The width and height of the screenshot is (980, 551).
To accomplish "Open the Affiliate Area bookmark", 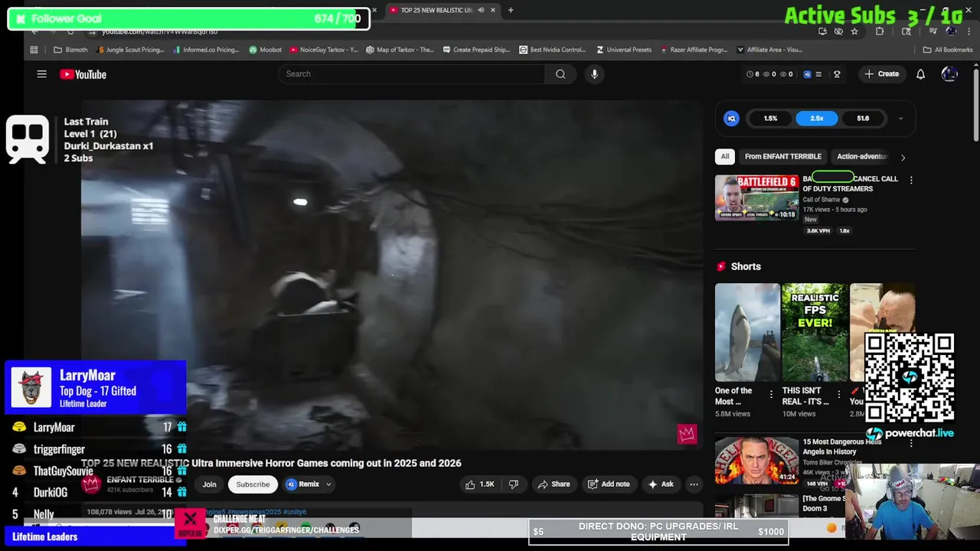I will point(769,50).
